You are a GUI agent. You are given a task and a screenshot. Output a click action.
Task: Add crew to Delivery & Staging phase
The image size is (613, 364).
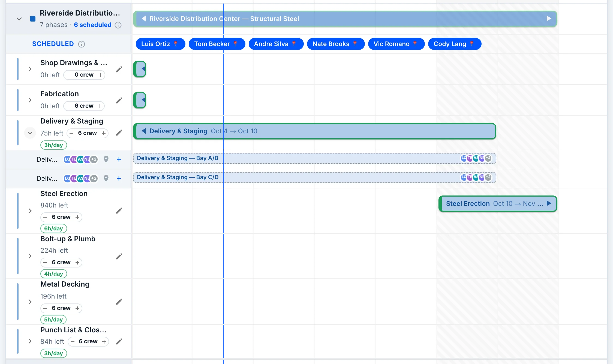tap(104, 133)
